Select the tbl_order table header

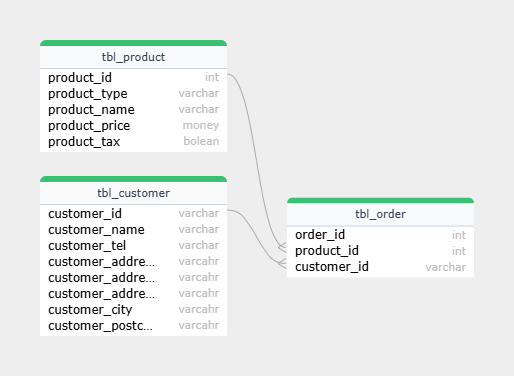[380, 214]
